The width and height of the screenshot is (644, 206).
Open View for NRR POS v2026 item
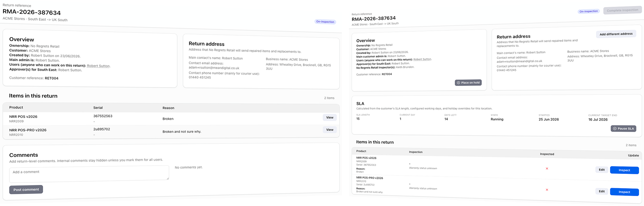(x=330, y=117)
